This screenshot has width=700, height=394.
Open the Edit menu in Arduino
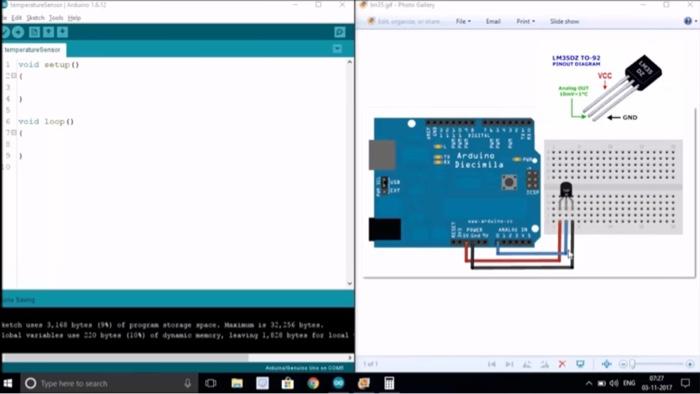(17, 18)
